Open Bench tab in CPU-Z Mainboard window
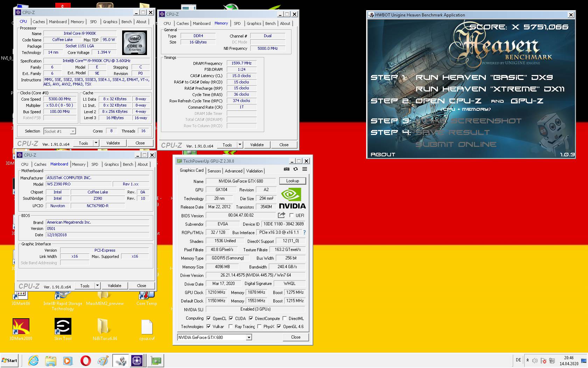The height and width of the screenshot is (368, 588). click(128, 164)
